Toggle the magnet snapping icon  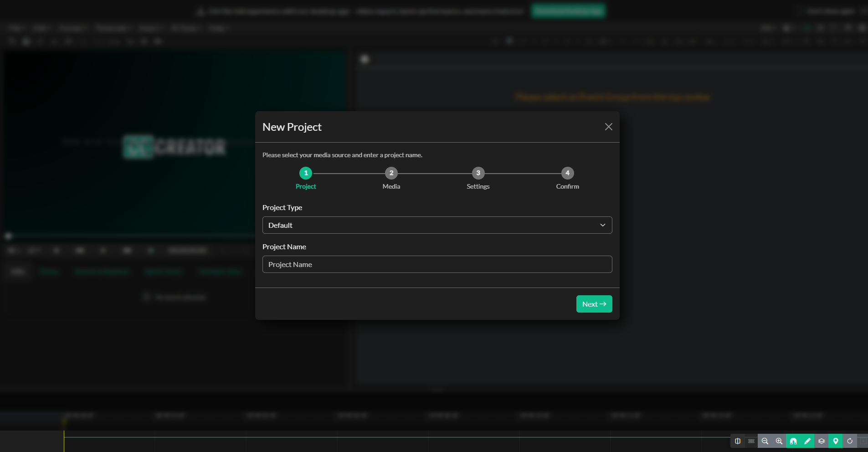click(793, 441)
